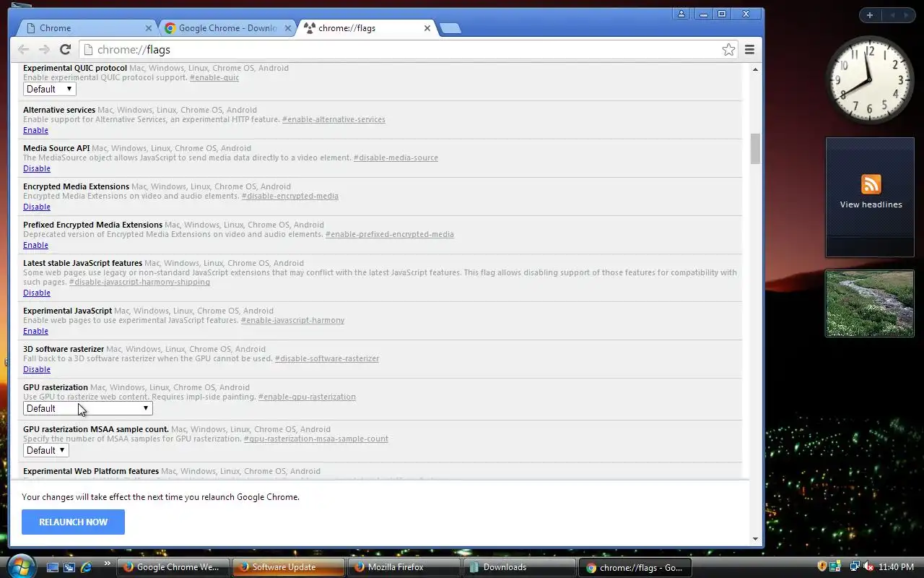Viewport: 924px width, 578px height.
Task: Click the #disable-encrypted-media anchor link
Action: click(289, 196)
